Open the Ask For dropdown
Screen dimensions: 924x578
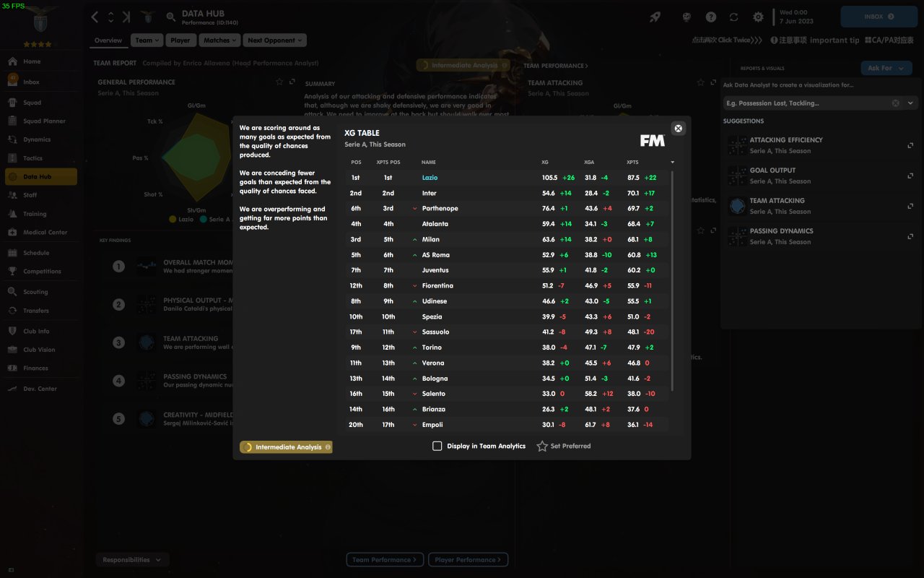(x=886, y=68)
